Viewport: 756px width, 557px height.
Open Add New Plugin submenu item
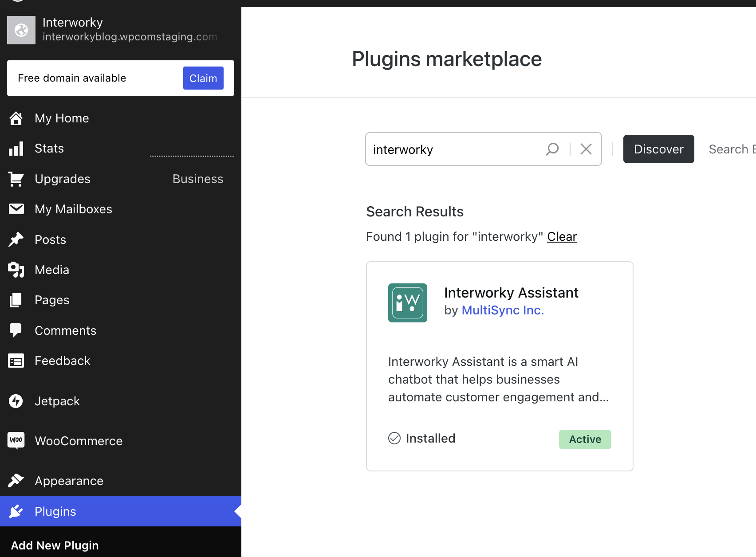click(55, 545)
